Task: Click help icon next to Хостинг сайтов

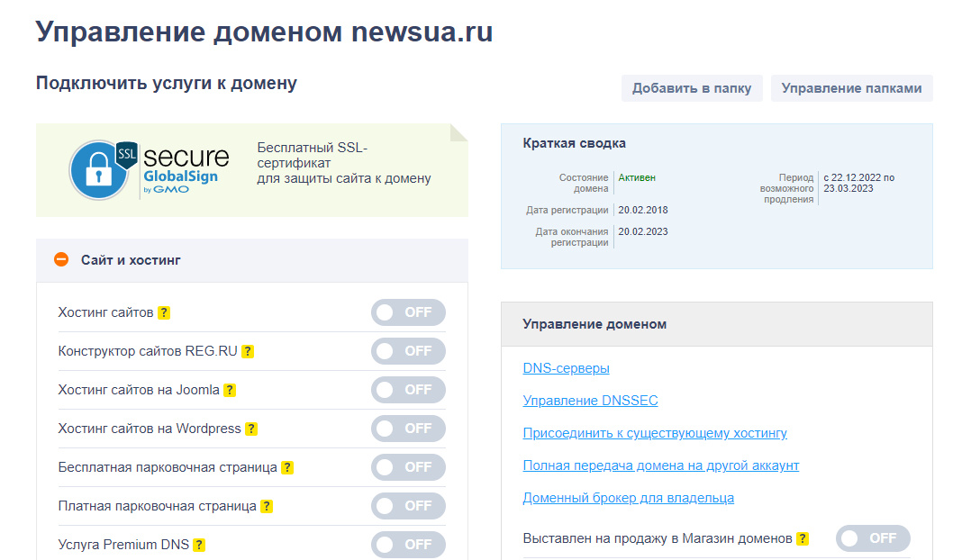Action: (x=164, y=313)
